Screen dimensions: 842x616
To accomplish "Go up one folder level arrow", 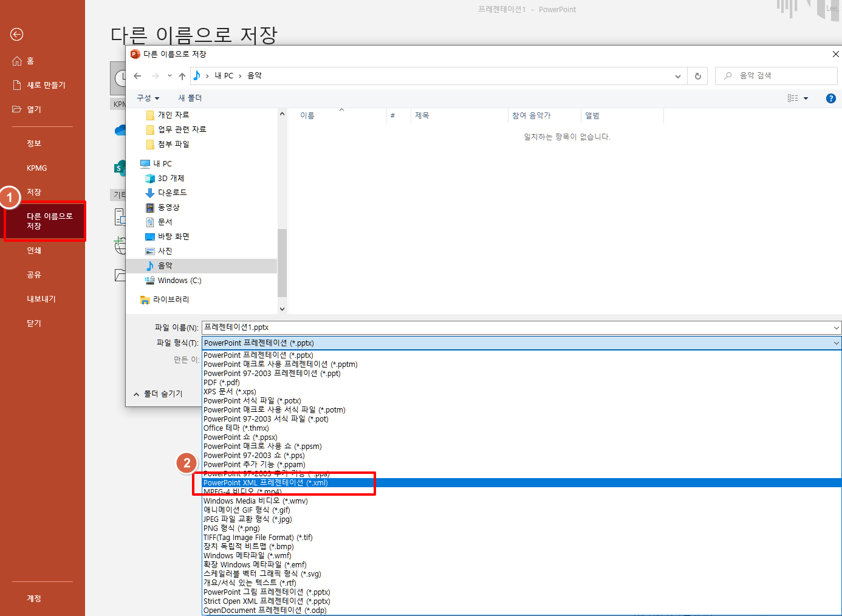I will point(182,76).
